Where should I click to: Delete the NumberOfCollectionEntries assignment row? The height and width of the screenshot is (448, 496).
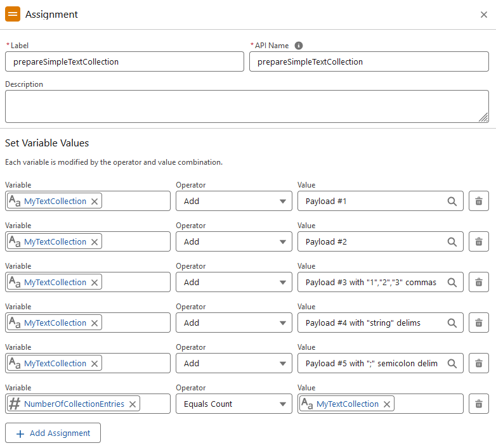click(479, 404)
